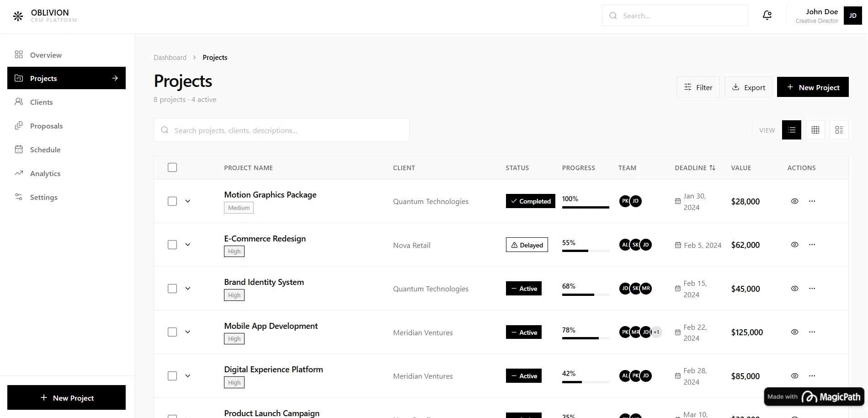Viewport: 868px width, 418px height.
Task: Select the Clients sidebar icon
Action: coord(19,102)
